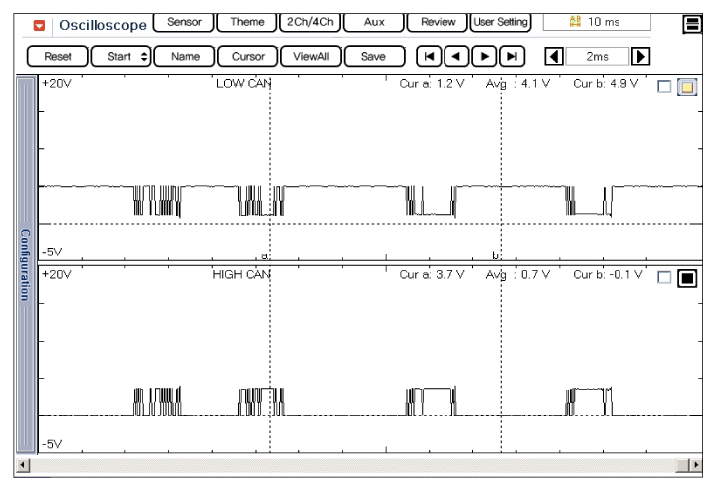Click the ViewAll button

(311, 57)
